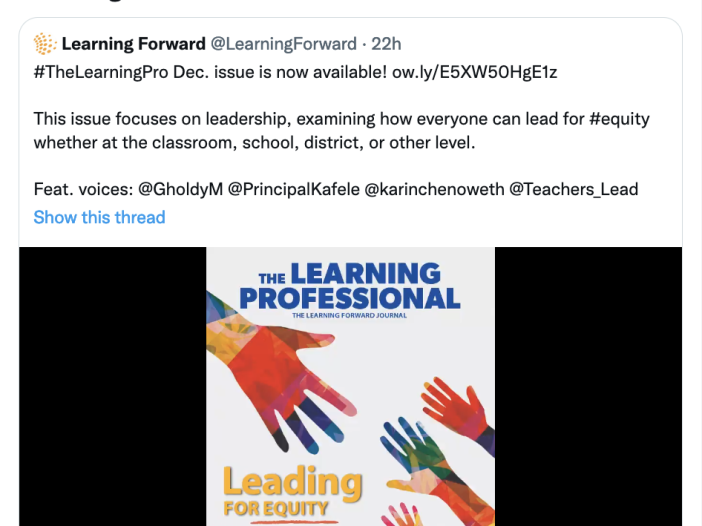Open the #equity hashtag

coord(619,119)
